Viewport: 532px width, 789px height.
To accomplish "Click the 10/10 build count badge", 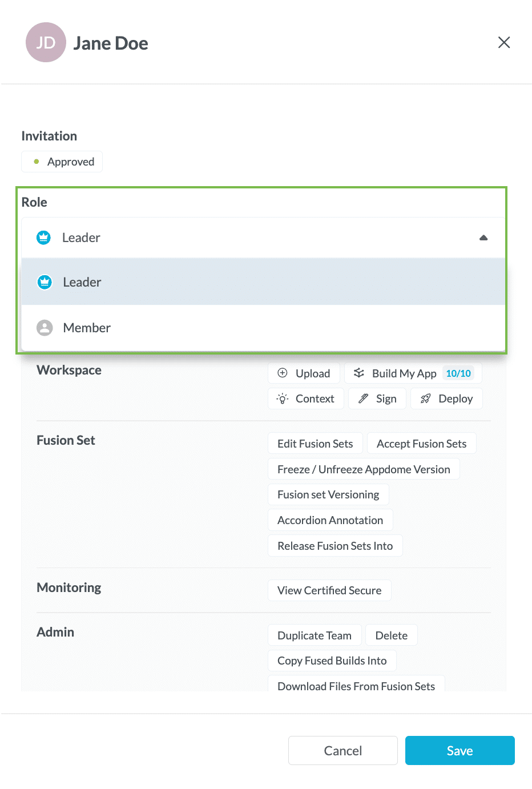I will tap(458, 373).
